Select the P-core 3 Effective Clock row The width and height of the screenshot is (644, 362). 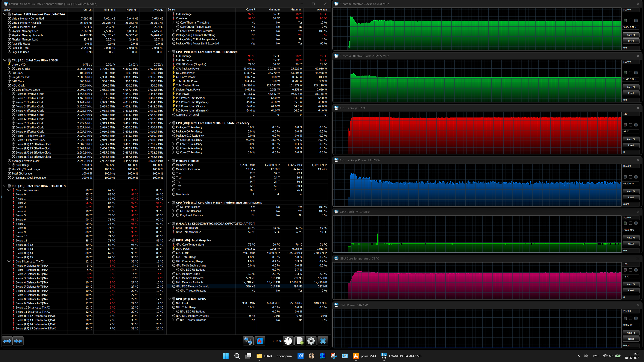click(83, 106)
